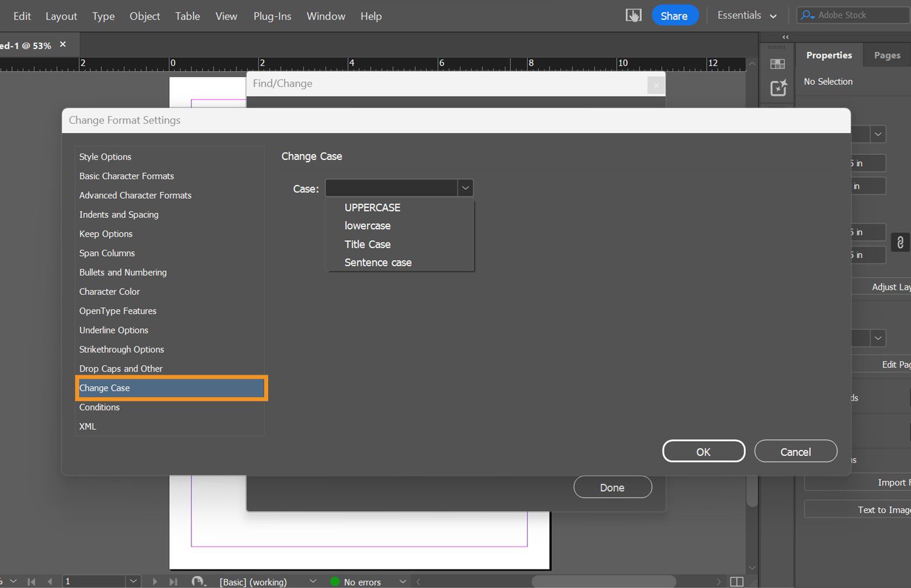Click the Done button in Find/Change
Image resolution: width=911 pixels, height=588 pixels.
[x=612, y=487]
